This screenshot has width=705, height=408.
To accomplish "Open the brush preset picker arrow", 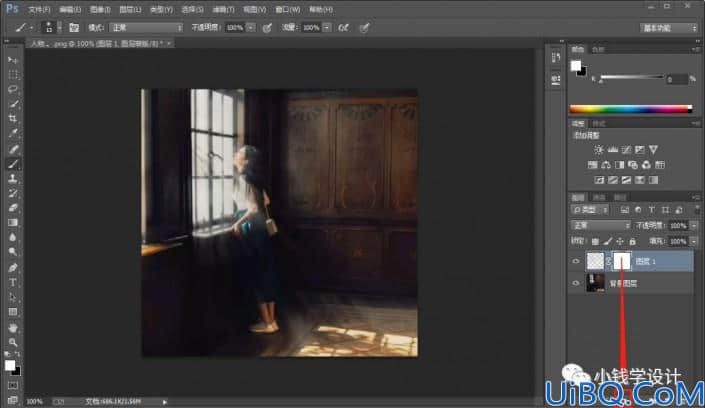I will point(59,28).
